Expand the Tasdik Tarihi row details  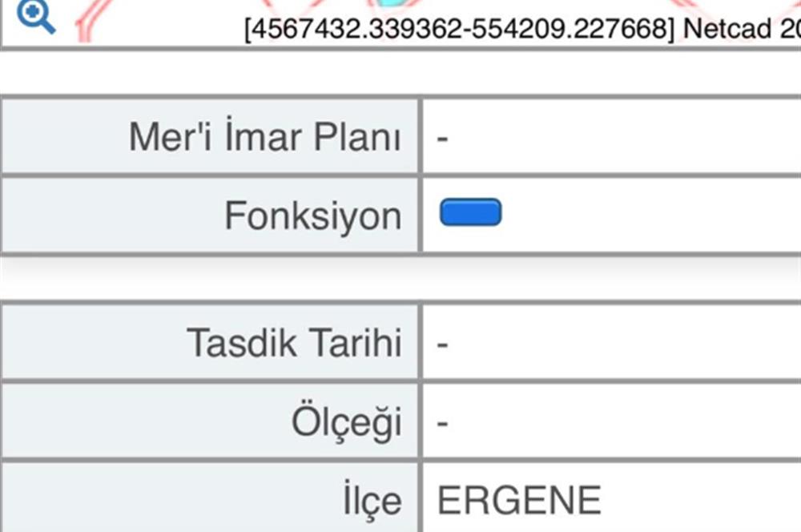click(x=296, y=342)
